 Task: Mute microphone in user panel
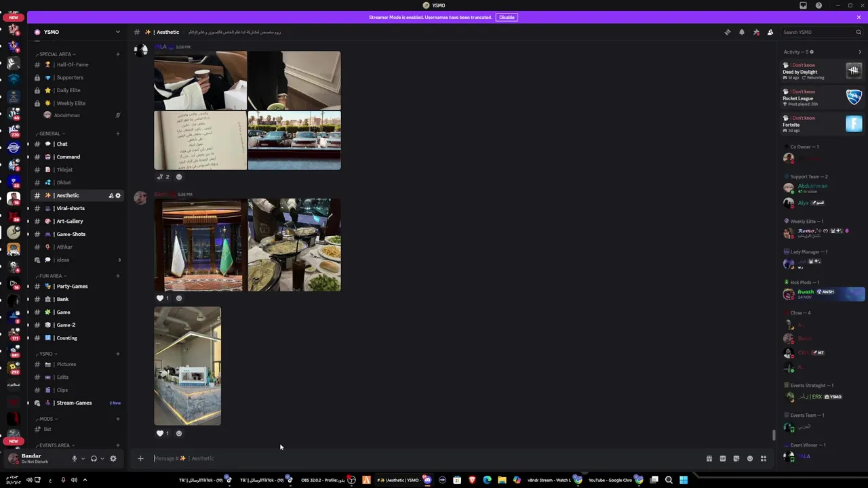(x=75, y=459)
